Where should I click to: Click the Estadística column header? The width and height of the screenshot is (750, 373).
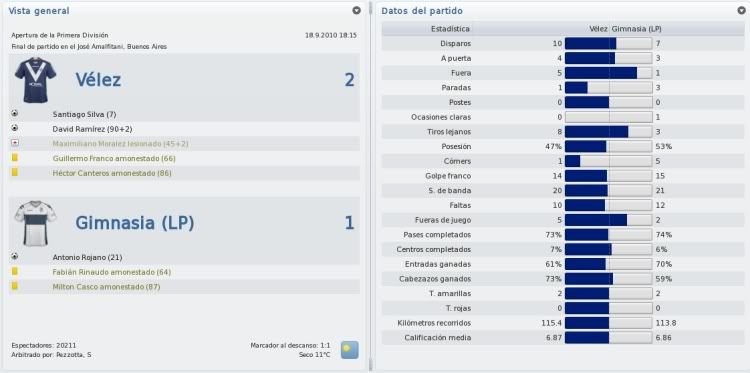click(450, 29)
